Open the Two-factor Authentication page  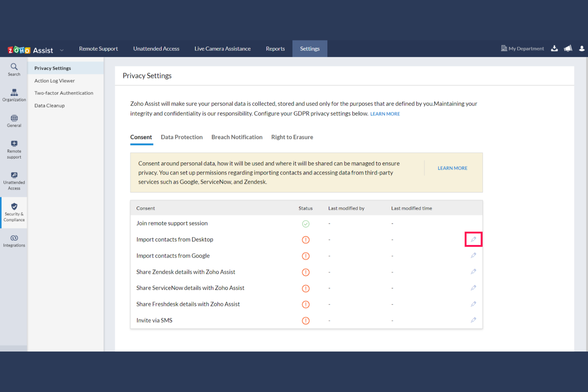64,93
